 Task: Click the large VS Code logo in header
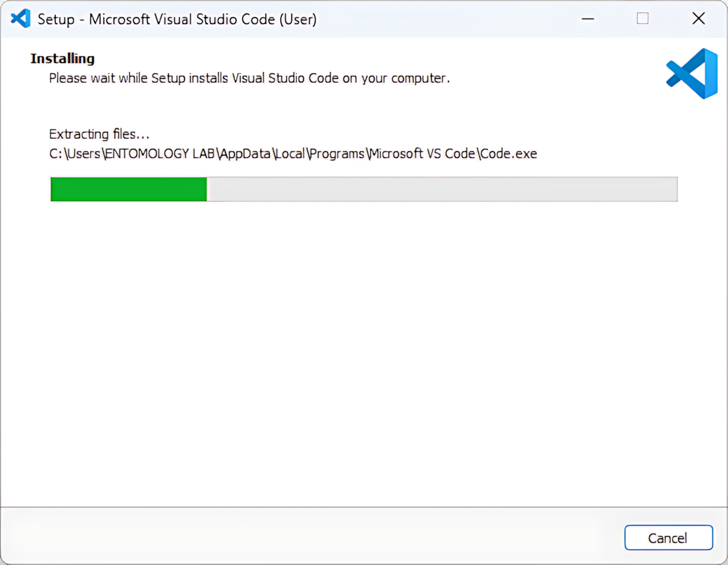pos(692,74)
